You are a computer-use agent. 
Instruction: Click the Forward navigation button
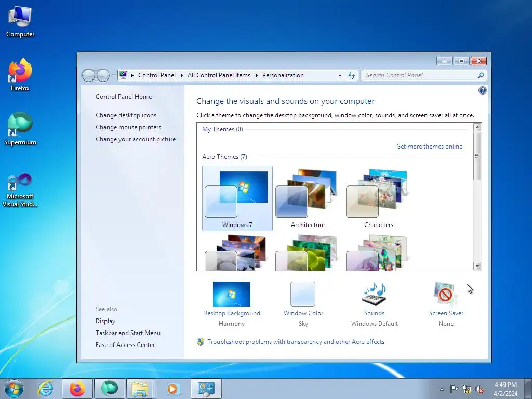tap(103, 75)
